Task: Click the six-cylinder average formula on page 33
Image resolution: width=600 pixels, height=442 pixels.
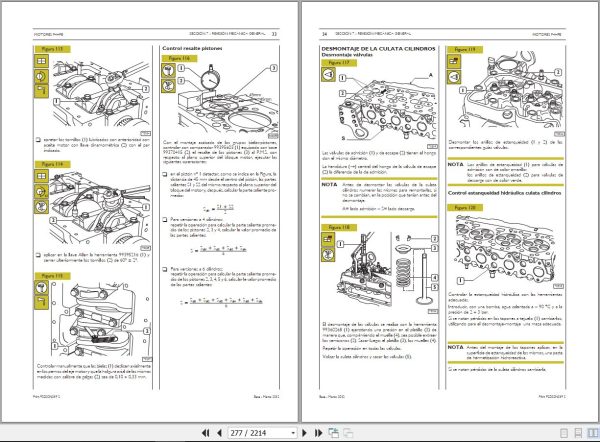Action: click(x=222, y=301)
